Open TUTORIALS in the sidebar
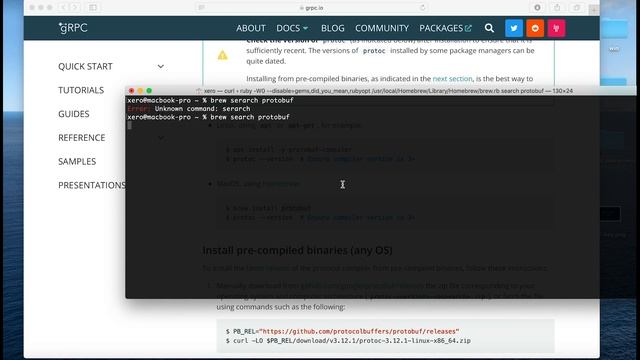Screen dimensions: 640x360 [x=81, y=90]
